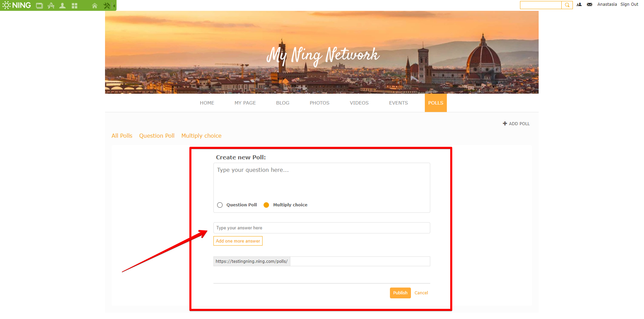Select the Question Poll radio button

pyautogui.click(x=220, y=205)
